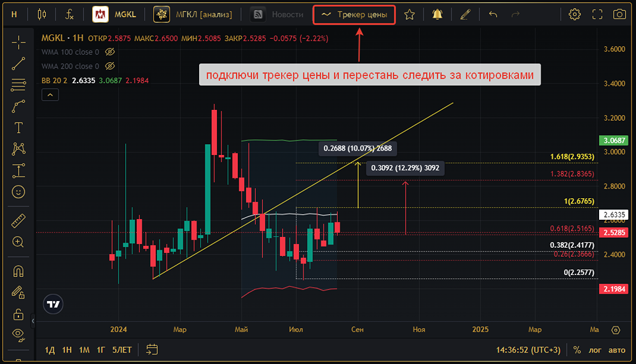Click the green 3.0687 price label
636x364 pixels.
[x=614, y=140]
